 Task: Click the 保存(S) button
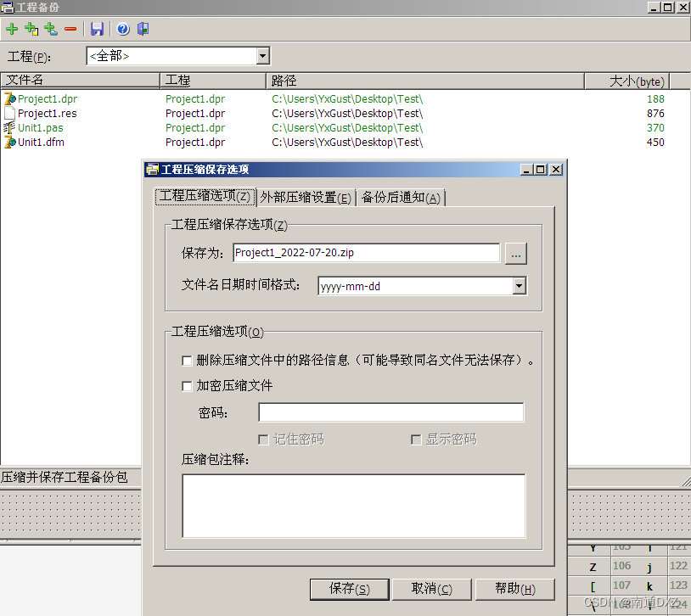click(350, 590)
